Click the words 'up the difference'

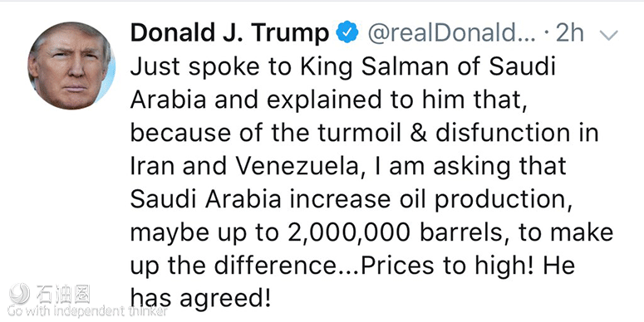(234, 266)
